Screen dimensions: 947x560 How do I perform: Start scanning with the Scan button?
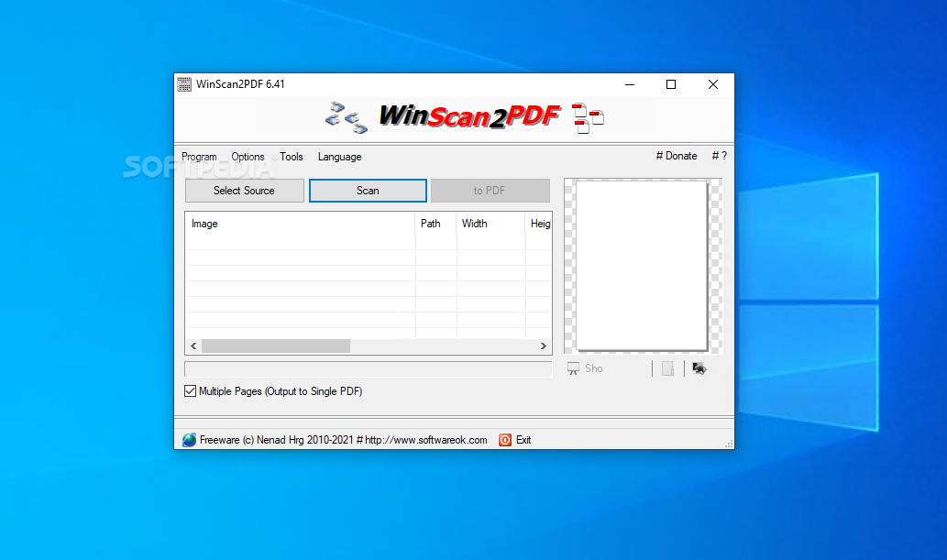coord(368,191)
